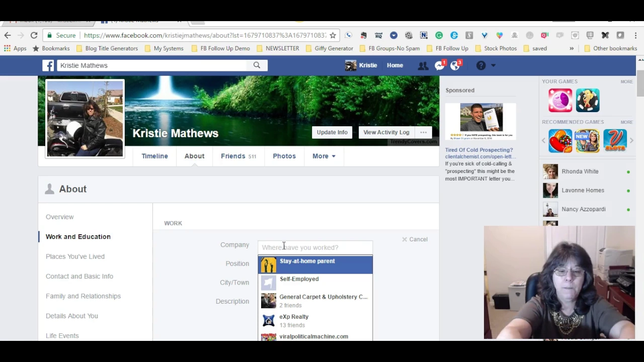Switch to the Friends tab
The height and width of the screenshot is (362, 644).
(x=238, y=156)
